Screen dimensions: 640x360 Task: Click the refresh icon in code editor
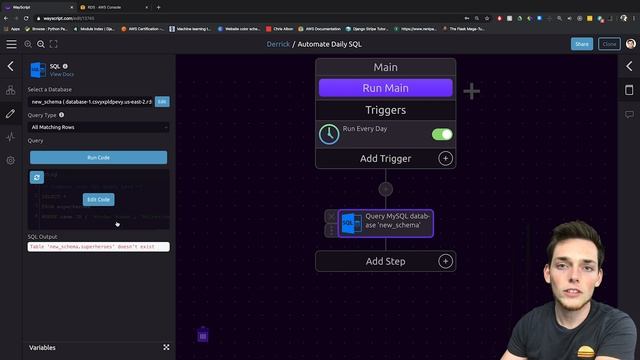tap(37, 177)
